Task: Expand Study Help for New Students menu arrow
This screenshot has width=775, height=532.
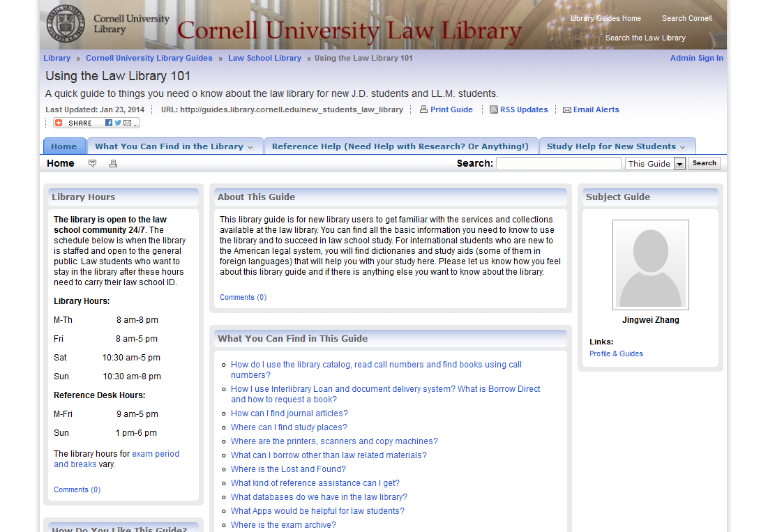Action: pos(683,147)
